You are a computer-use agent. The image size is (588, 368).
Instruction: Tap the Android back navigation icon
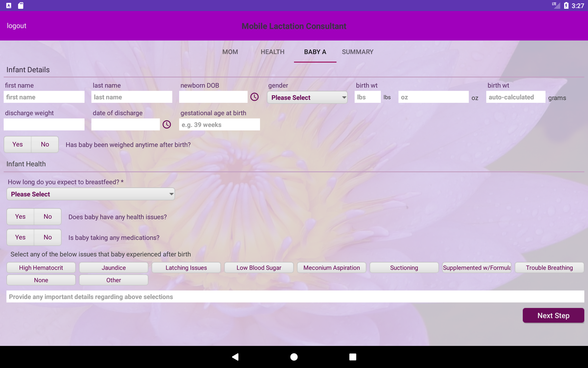[x=235, y=357]
